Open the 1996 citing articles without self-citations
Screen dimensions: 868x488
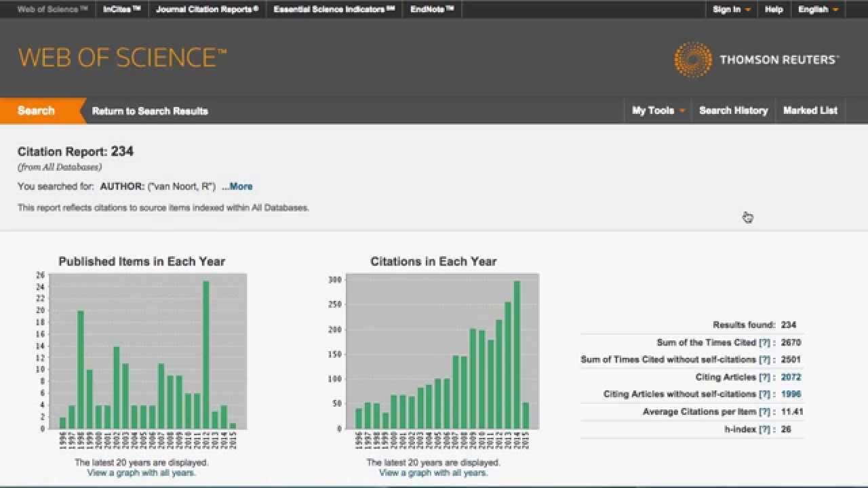(x=791, y=394)
